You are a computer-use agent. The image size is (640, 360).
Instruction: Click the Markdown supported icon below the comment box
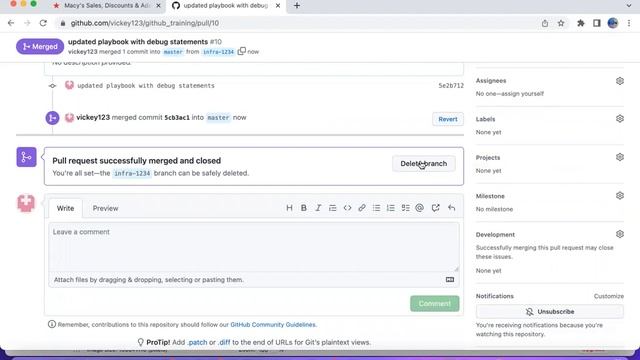point(450,280)
